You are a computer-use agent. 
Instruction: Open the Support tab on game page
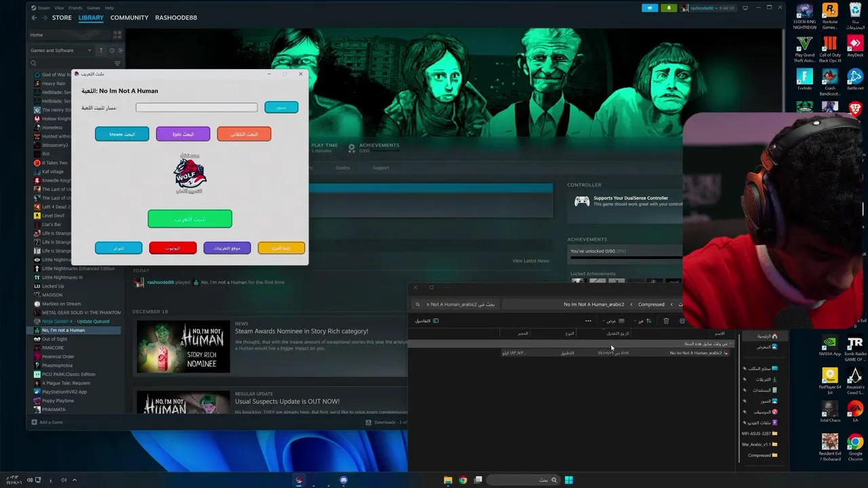coord(380,168)
